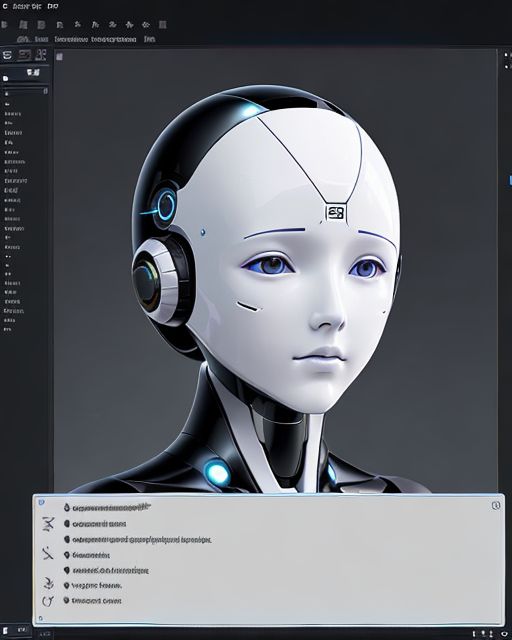Click the second text row in the bottom panel

coord(99,524)
